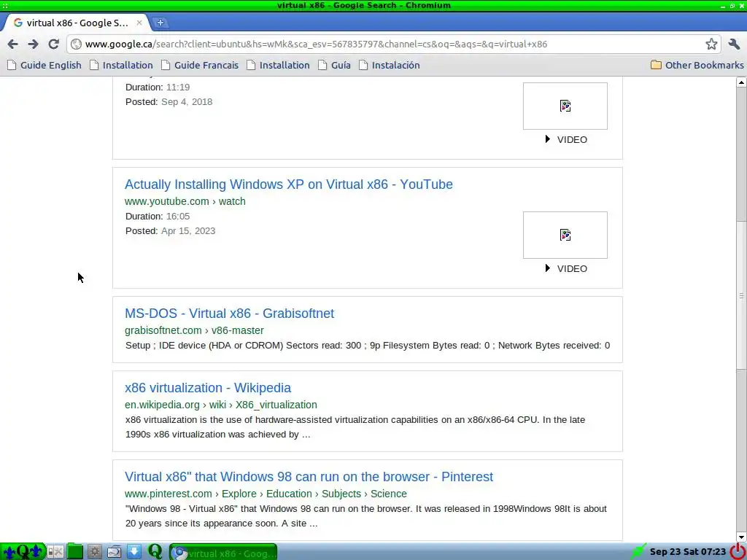747x560 pixels.
Task: Open the first Installation bookmark after Guide English
Action: coord(122,65)
